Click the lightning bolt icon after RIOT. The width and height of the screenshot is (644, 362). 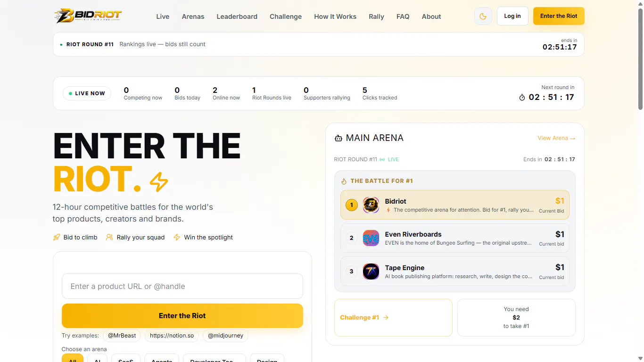[159, 181]
